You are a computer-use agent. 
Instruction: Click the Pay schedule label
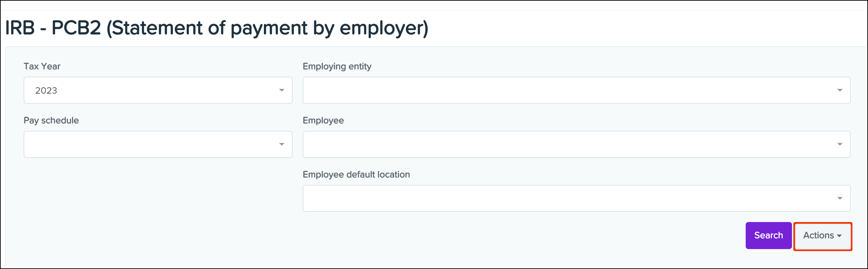(x=51, y=120)
